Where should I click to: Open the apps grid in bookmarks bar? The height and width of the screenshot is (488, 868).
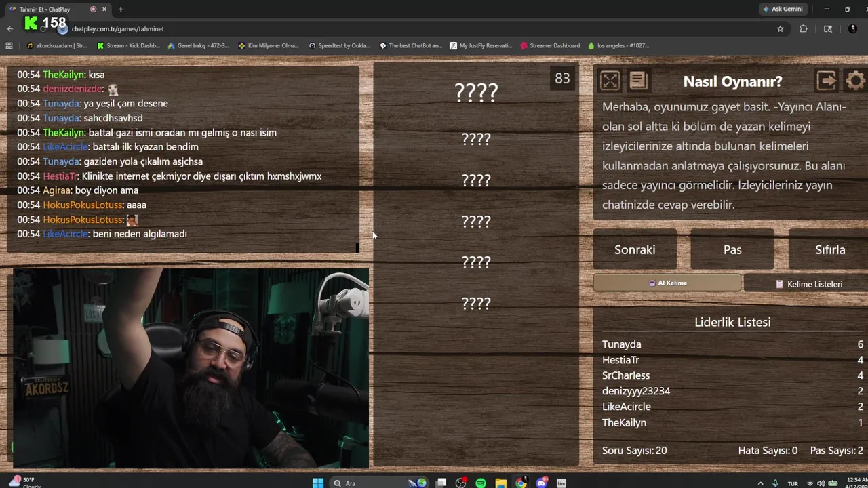pos(9,46)
